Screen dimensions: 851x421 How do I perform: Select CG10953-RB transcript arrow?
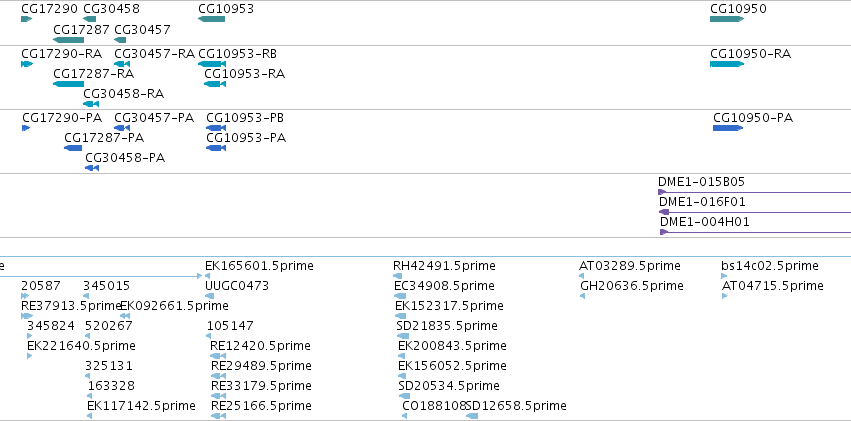(x=212, y=64)
